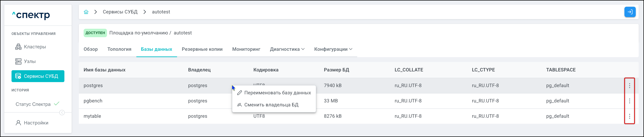Expand the Конфигурации dropdown tab

(x=333, y=49)
